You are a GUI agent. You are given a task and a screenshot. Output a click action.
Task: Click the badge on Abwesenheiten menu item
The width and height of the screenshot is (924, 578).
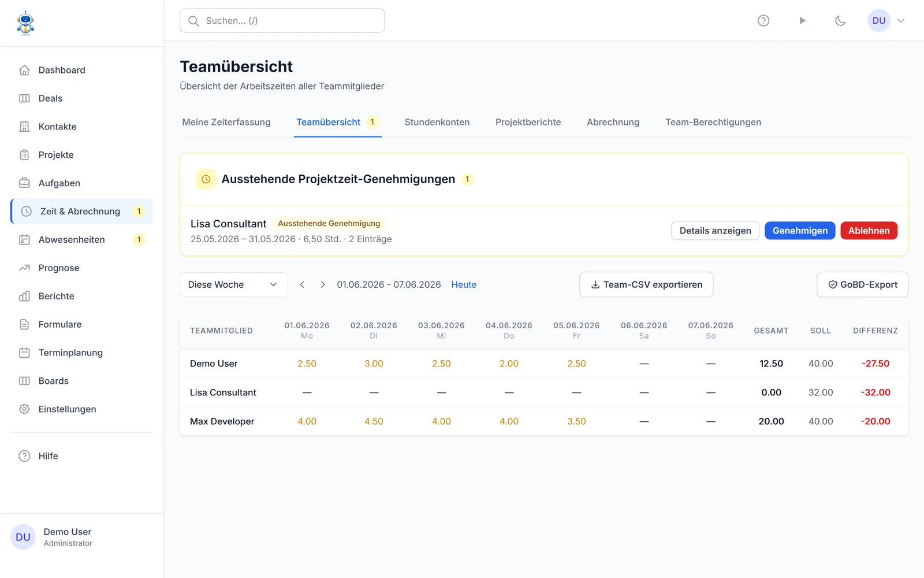(x=139, y=240)
